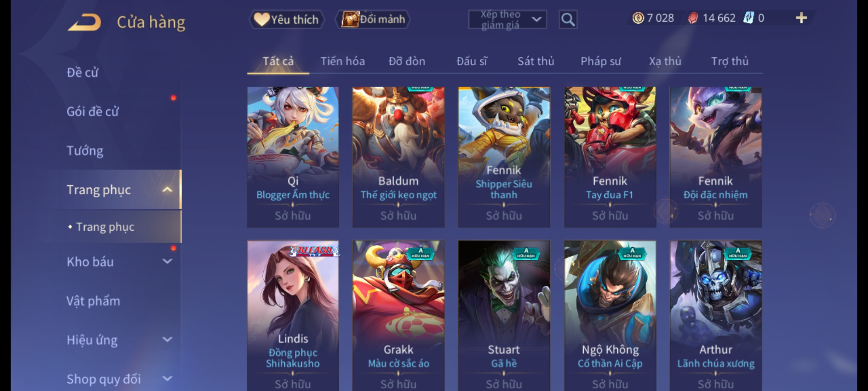The height and width of the screenshot is (391, 868).
Task: Tap the plus icon to add currency
Action: 801,18
